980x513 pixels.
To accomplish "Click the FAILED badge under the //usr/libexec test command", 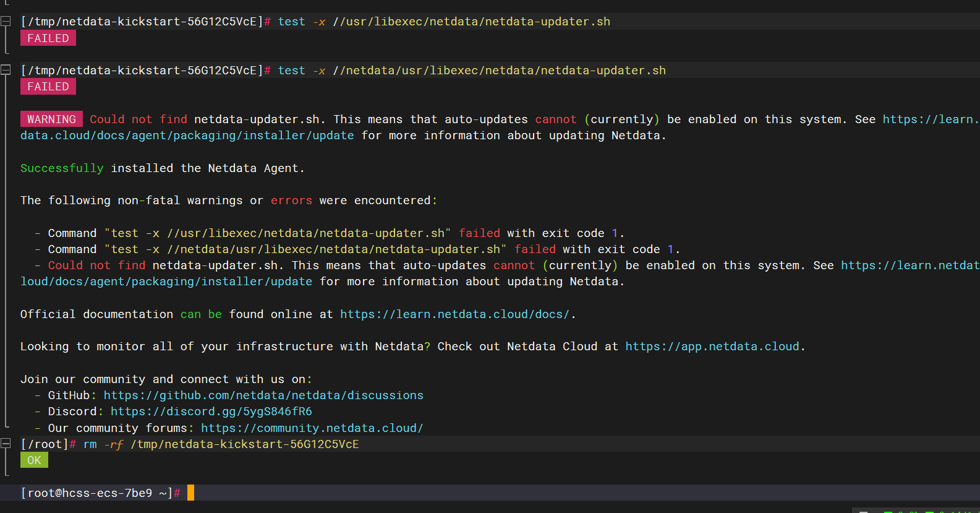I will [48, 38].
